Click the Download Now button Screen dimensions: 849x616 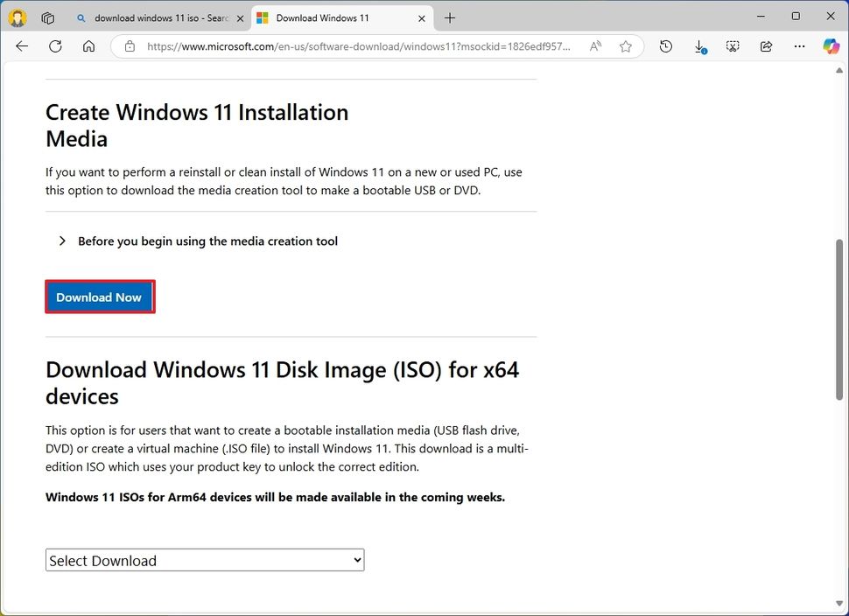tap(99, 297)
